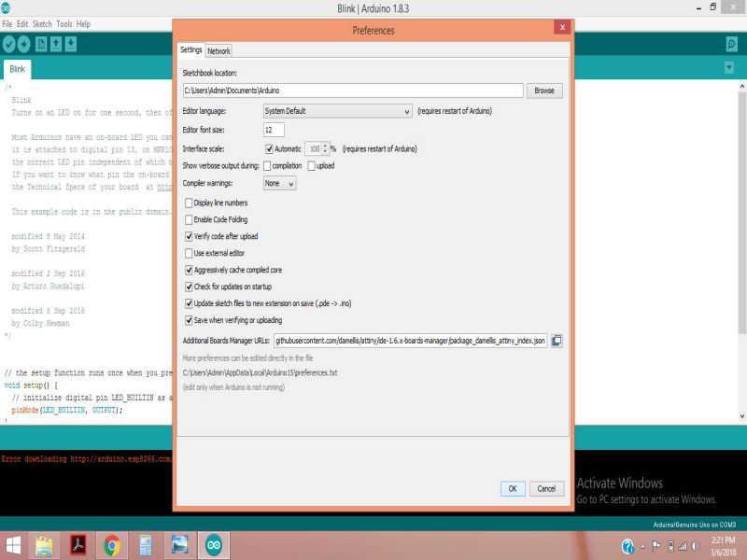Uncheck Save when verifying or uploading
Screen dimensions: 747x560
pos(189,320)
